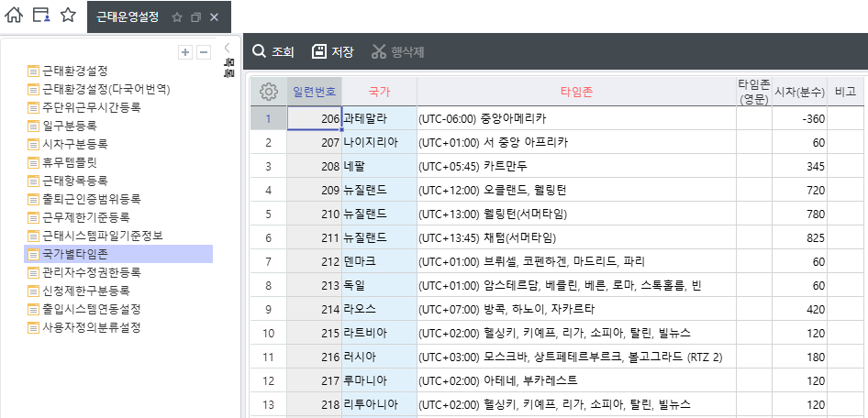
Task: Expand all tree items with plus button
Action: coord(185,52)
